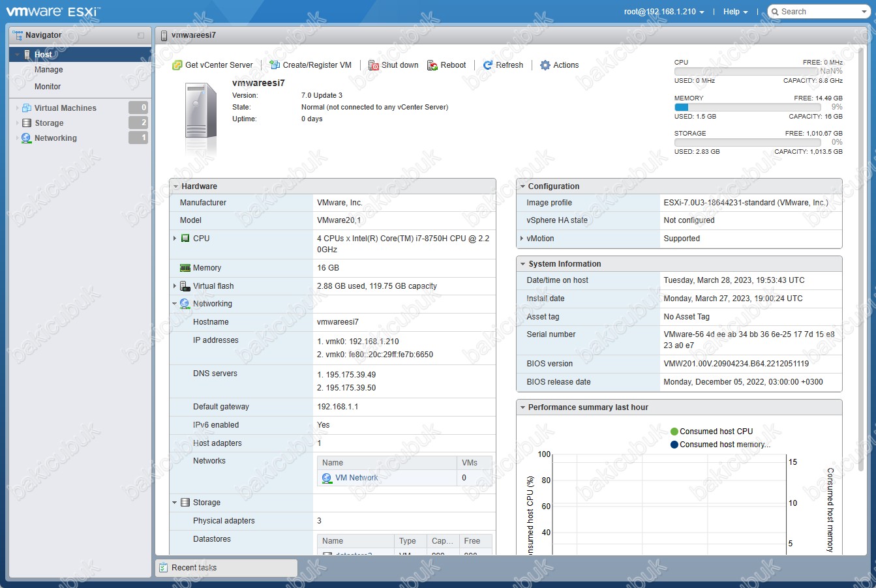Click the Refresh arrow icon
Image resolution: width=876 pixels, height=588 pixels.
(x=488, y=65)
